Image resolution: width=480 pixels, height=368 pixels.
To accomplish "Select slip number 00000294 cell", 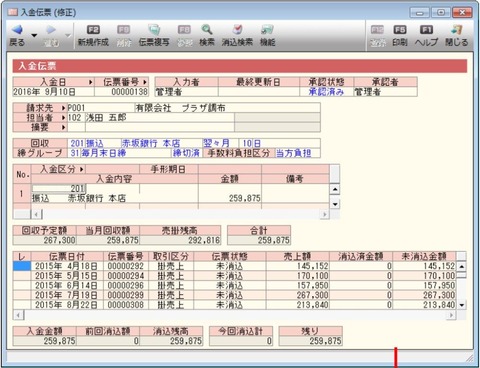I will coord(126,276).
